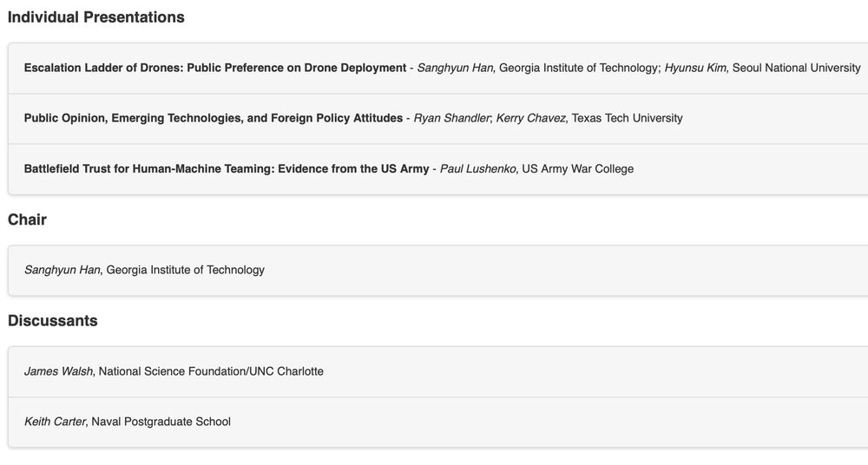Click the Individual Presentations heading
The width and height of the screenshot is (868, 465).
[x=96, y=17]
